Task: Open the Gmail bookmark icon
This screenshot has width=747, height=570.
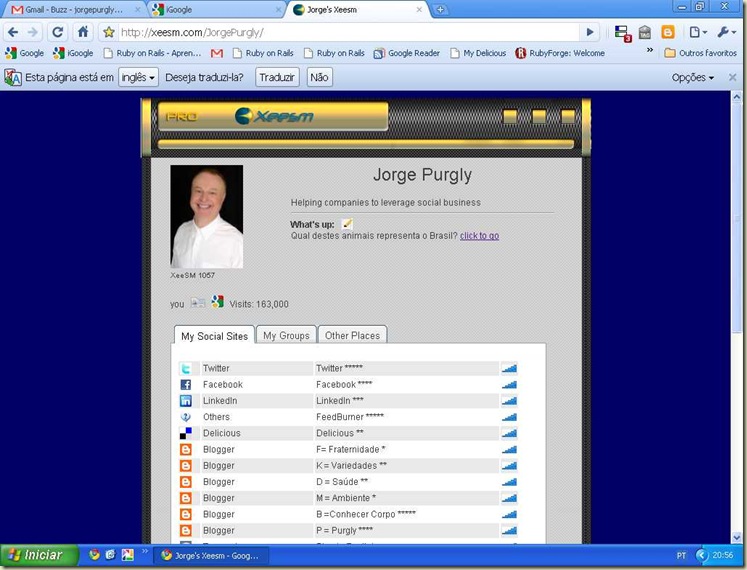Action: tap(217, 53)
